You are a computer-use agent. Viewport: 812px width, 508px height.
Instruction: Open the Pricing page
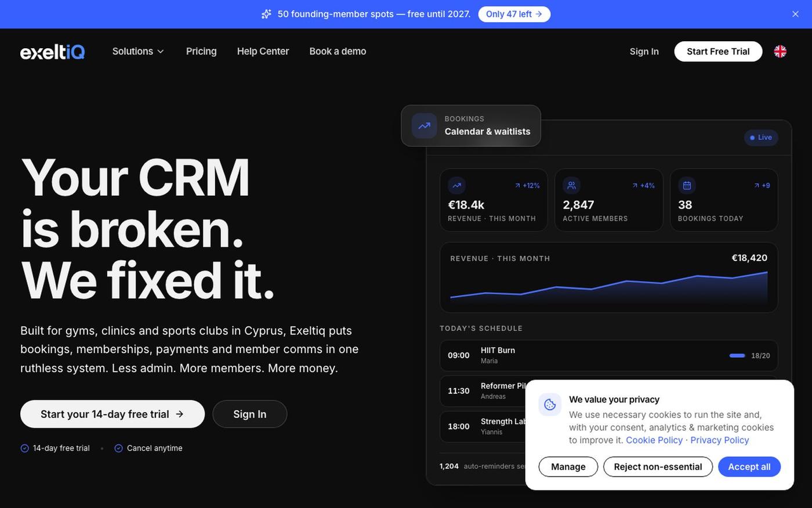pos(201,51)
